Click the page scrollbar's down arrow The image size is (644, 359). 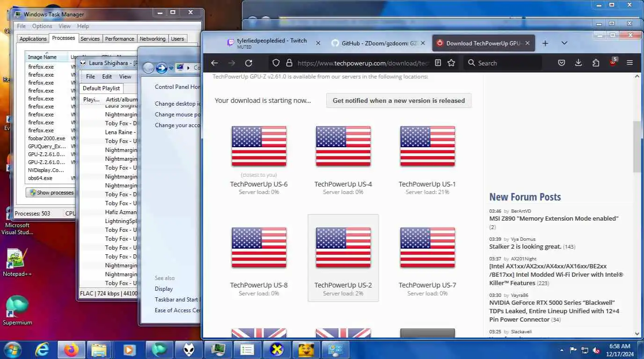coord(637,333)
